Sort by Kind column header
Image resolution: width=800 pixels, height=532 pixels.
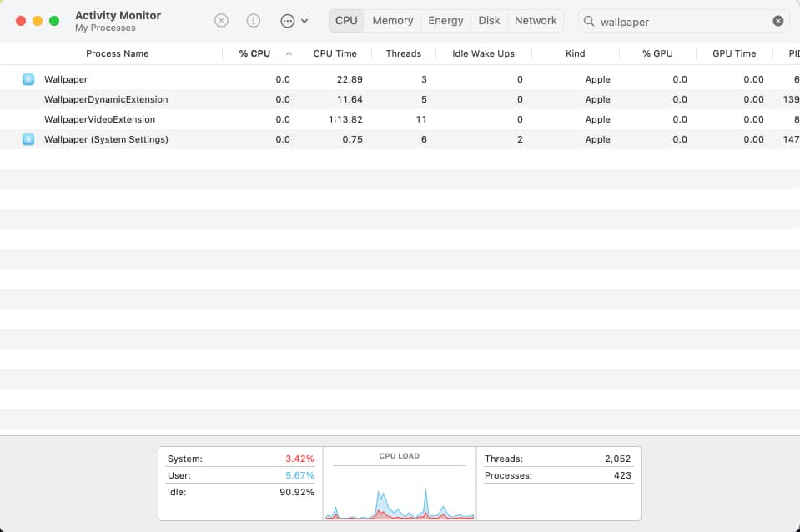575,53
